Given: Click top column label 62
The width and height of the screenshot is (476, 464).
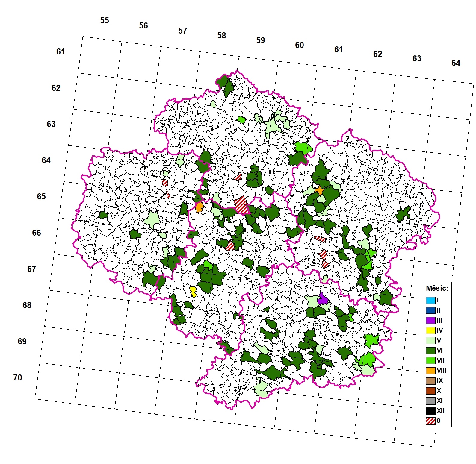Looking at the screenshot, I should tap(378, 54).
